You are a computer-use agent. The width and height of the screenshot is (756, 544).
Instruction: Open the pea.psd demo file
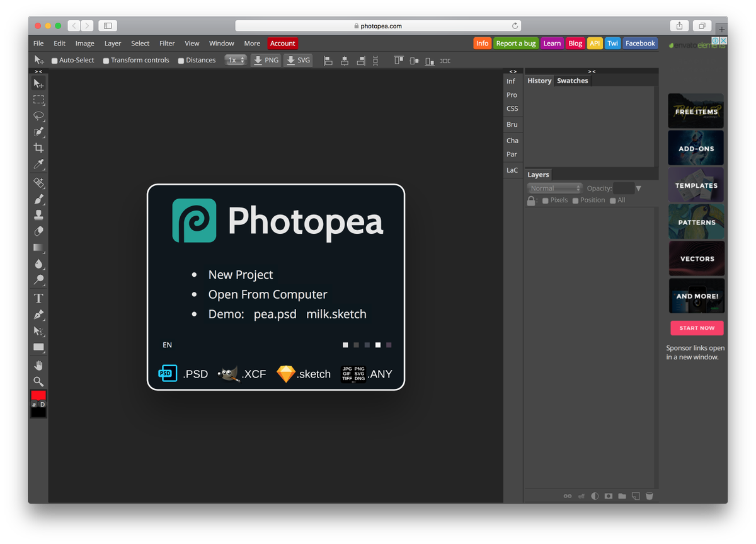(x=275, y=314)
